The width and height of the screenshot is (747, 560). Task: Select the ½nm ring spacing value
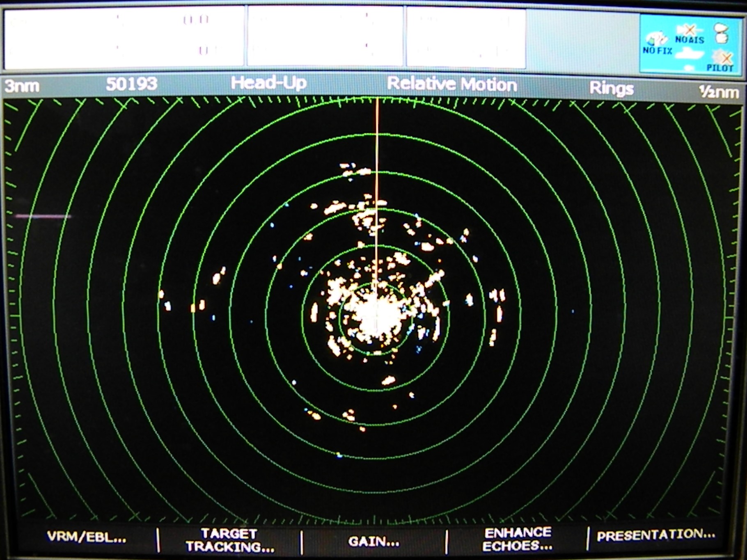pyautogui.click(x=719, y=92)
